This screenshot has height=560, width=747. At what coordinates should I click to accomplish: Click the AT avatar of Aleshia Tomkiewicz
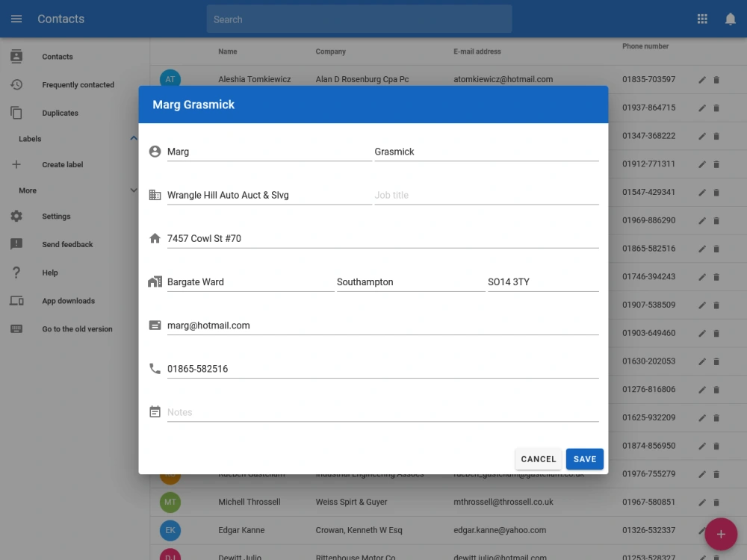coord(170,79)
